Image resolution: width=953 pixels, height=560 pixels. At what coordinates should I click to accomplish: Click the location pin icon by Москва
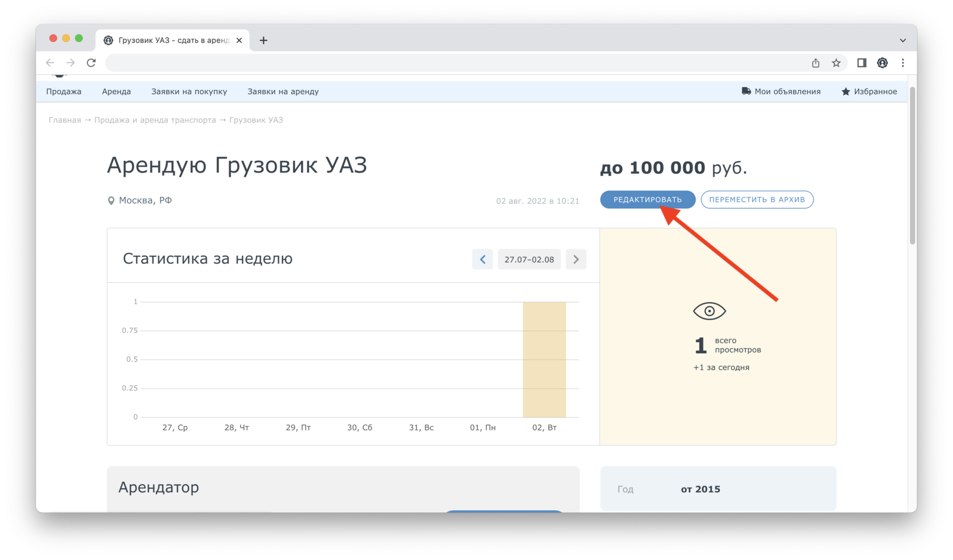click(111, 201)
